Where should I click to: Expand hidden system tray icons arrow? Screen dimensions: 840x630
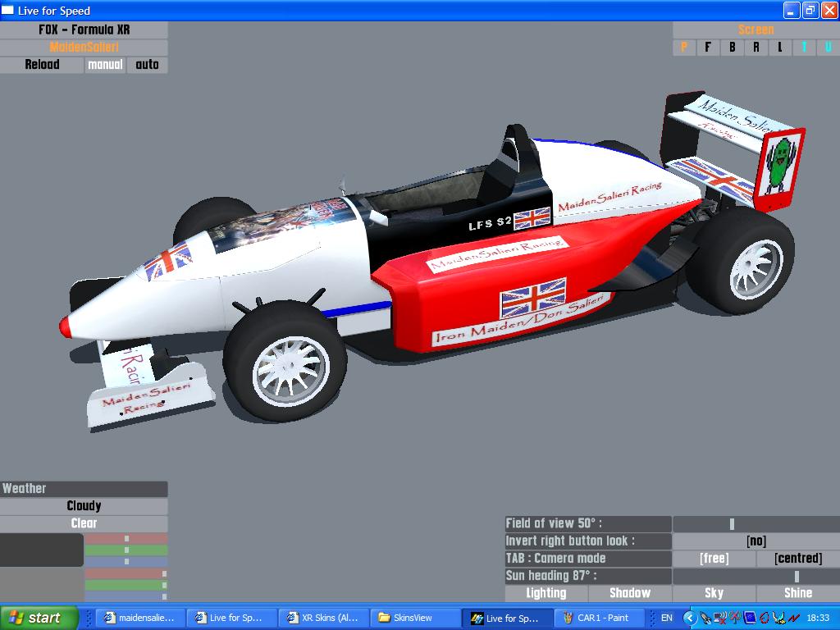click(x=689, y=619)
